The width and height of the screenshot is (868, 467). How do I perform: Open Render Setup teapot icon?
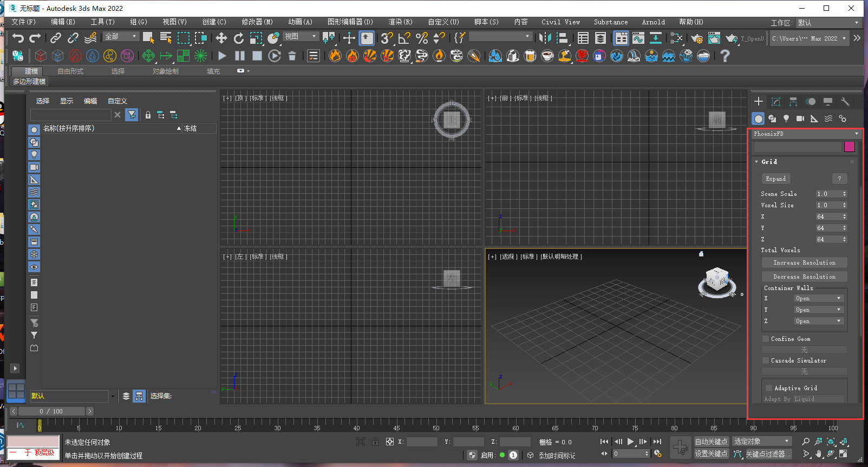(697, 38)
